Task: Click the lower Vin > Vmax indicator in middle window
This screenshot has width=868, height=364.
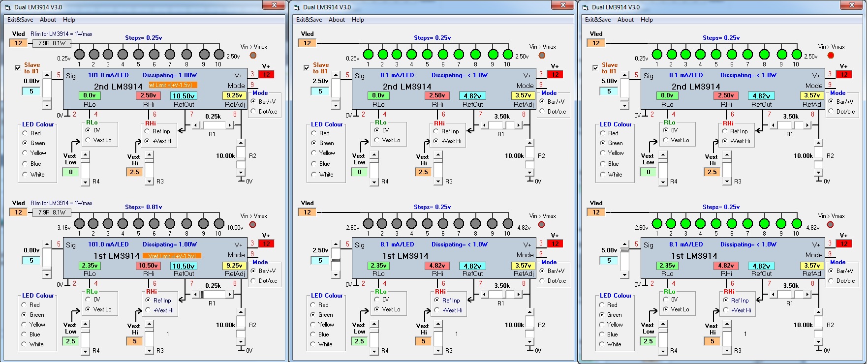Action: pos(542,224)
